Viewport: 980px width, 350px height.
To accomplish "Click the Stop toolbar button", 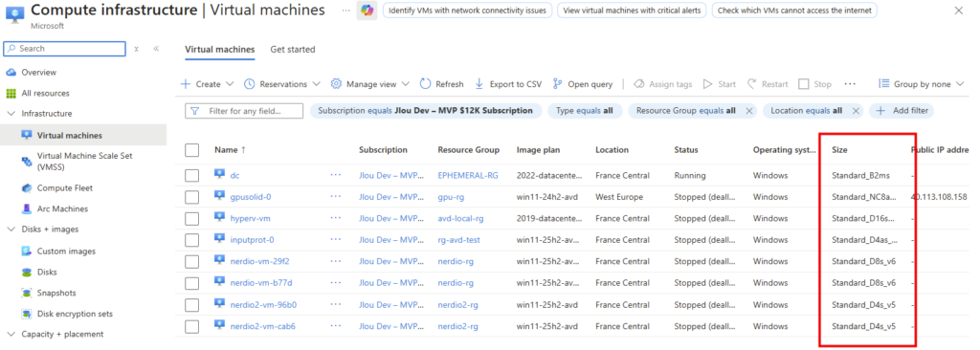I will click(815, 84).
